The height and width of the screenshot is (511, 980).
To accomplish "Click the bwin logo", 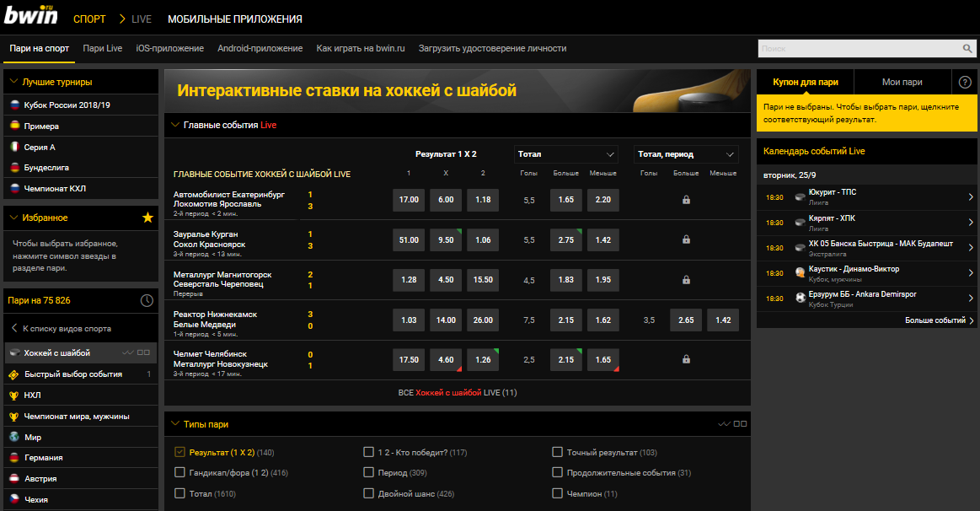I will [30, 14].
